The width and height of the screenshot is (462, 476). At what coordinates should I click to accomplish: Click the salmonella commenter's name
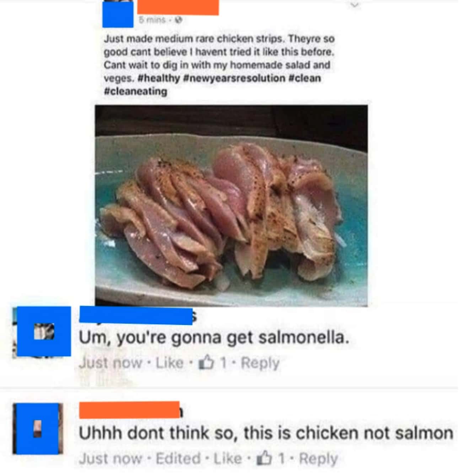pyautogui.click(x=136, y=316)
